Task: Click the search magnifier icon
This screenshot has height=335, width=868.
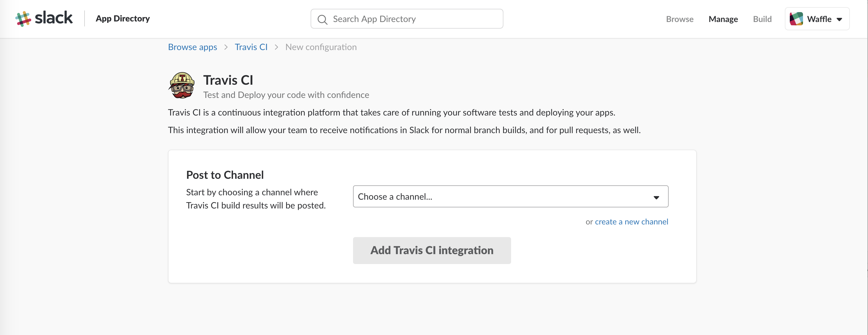Action: pyautogui.click(x=322, y=19)
